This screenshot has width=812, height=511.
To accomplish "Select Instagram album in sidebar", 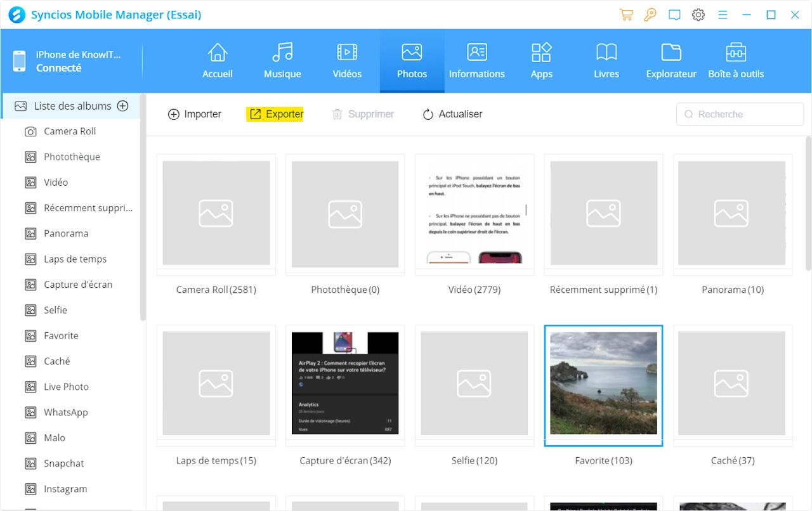I will coord(70,489).
